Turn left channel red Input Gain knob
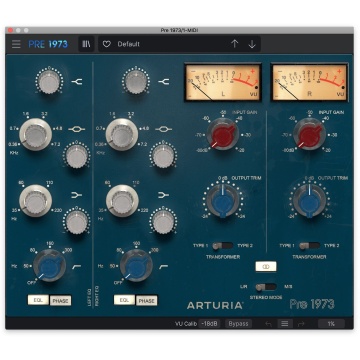Viewport: 360px width, 360px height. (222, 134)
